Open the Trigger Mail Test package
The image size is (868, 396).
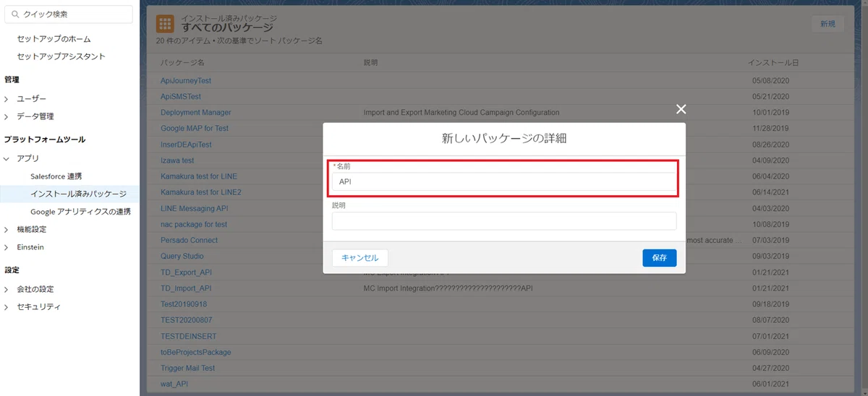tap(188, 368)
